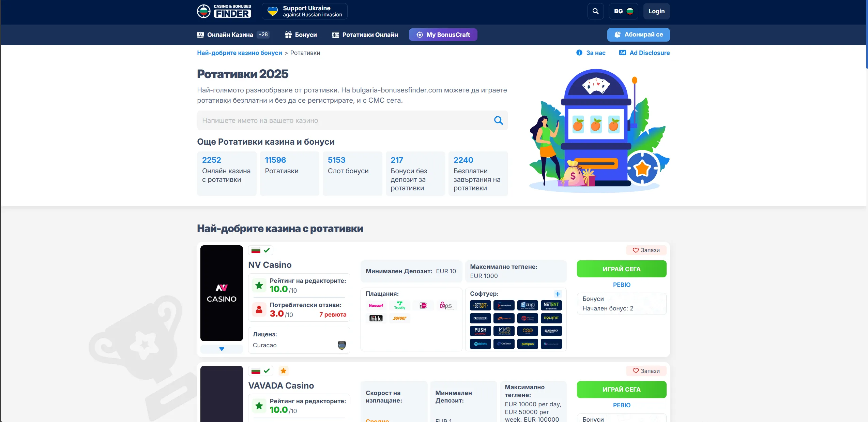
Task: Open the 5153 Слот бонуси card
Action: pos(352,173)
